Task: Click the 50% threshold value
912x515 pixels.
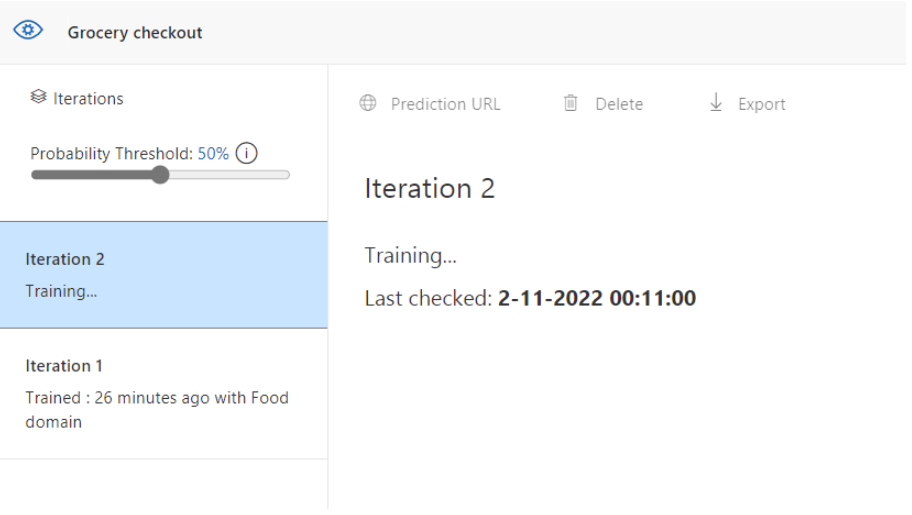Action: (213, 154)
